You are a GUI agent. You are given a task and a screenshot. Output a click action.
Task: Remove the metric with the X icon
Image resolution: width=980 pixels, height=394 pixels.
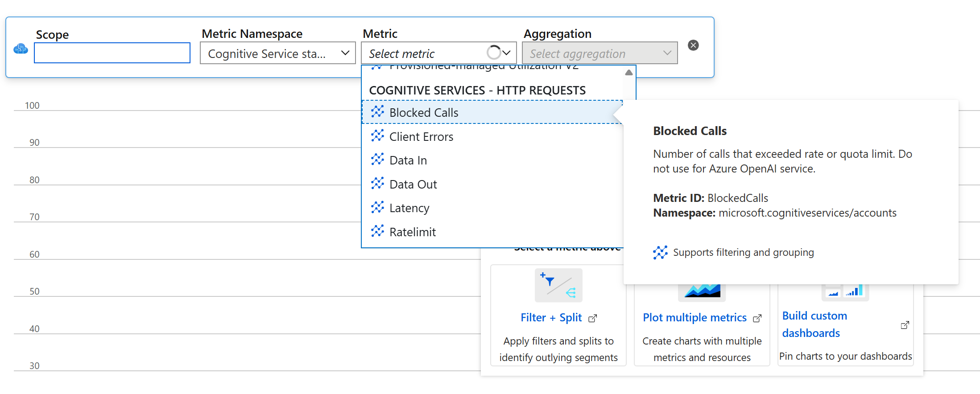[x=693, y=45]
